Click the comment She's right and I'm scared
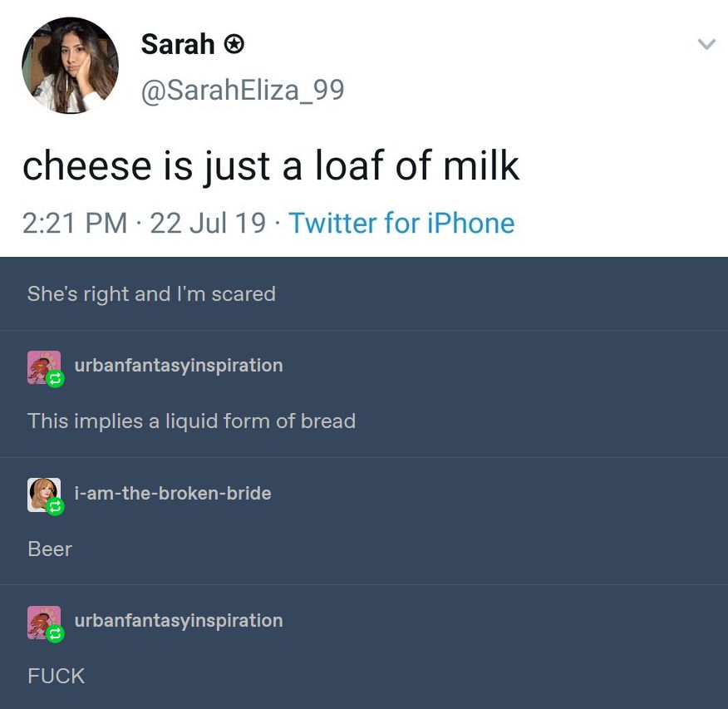Viewport: 728px width, 709px height. 151,293
